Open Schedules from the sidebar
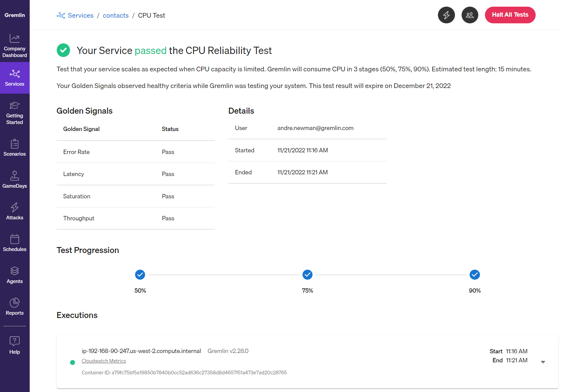This screenshot has height=392, width=561. (15, 243)
